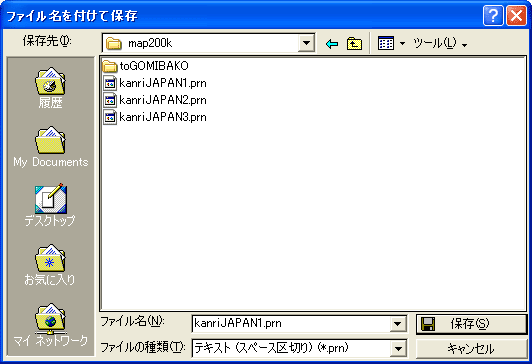Screen dimensions: 532x364
Task: Open デスクトップ in the places bar
Action: pos(50,205)
